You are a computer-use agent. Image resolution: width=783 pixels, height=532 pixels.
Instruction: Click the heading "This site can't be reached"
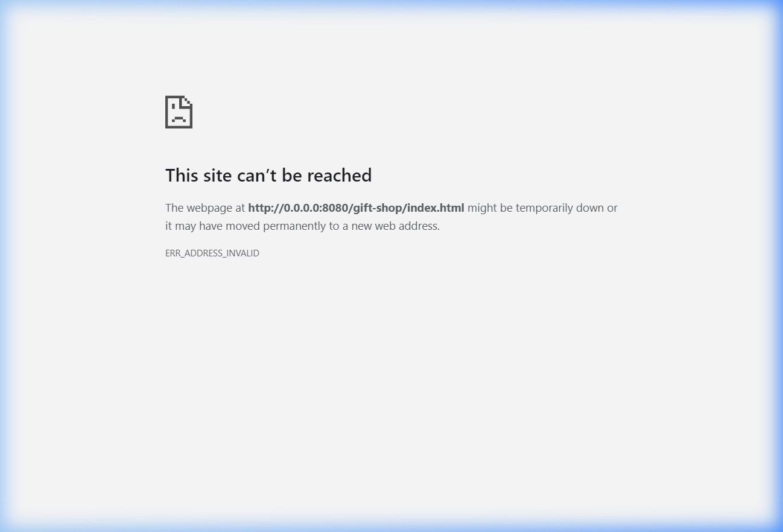pos(268,175)
